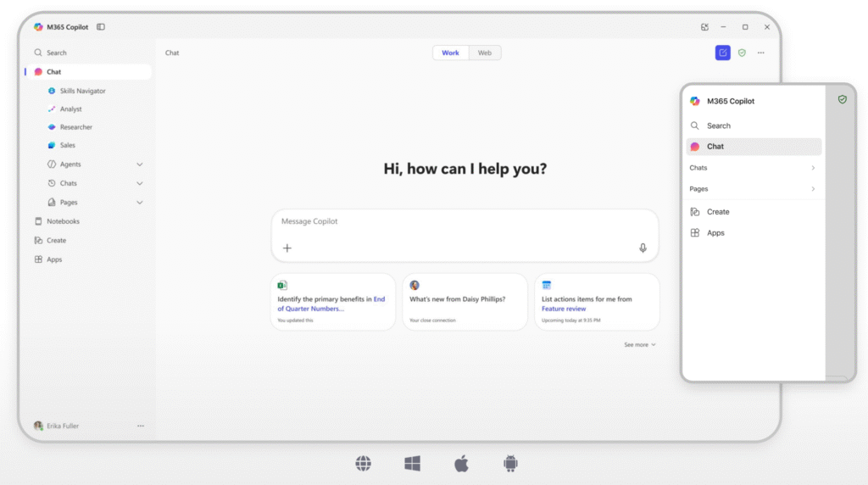Image resolution: width=868 pixels, height=485 pixels.
Task: Toggle the sidebar panel icon beside M365 Copilot title
Action: [x=101, y=26]
